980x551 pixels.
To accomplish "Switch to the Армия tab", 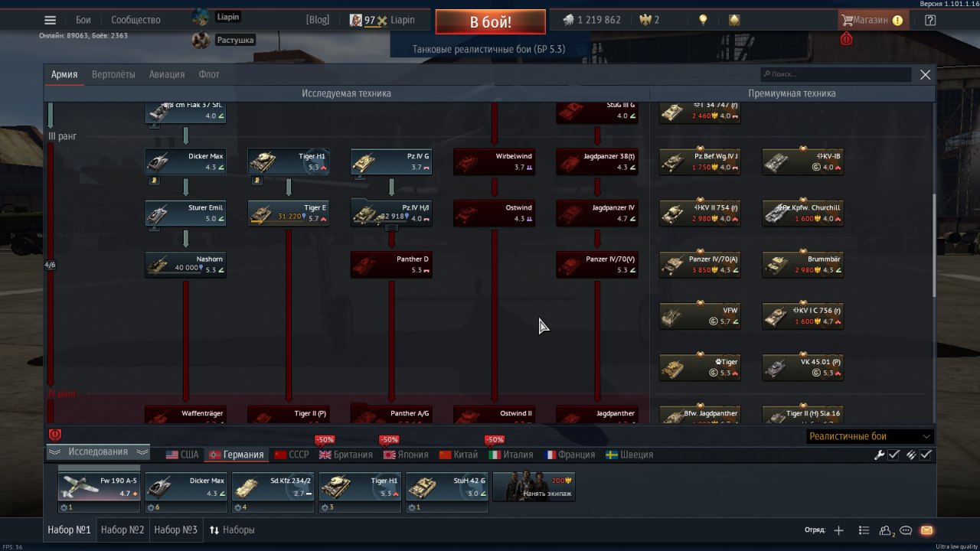I will [x=64, y=74].
